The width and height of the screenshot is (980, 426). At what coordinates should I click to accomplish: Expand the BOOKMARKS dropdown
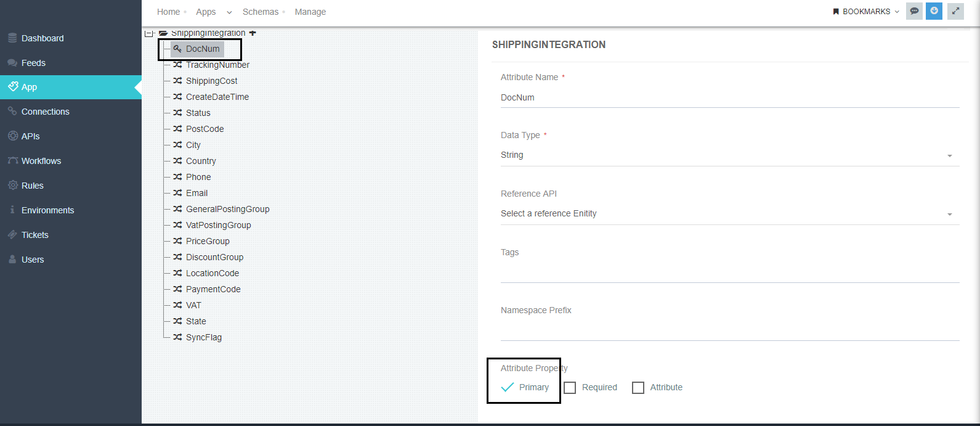tap(866, 12)
